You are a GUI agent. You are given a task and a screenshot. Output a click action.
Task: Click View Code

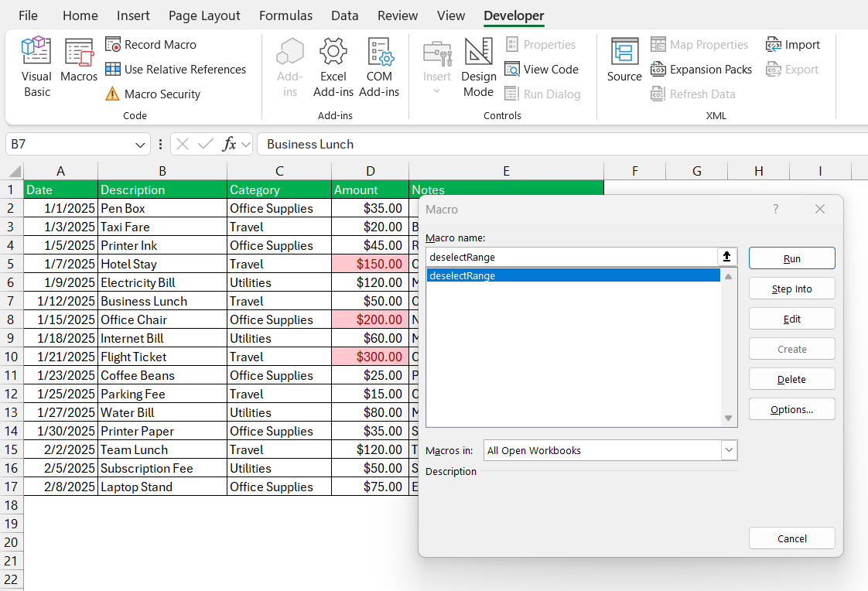pyautogui.click(x=542, y=69)
